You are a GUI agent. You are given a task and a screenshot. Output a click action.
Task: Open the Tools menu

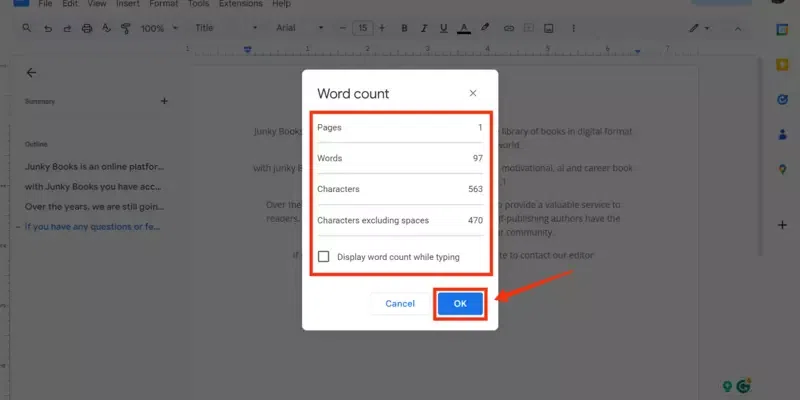pyautogui.click(x=198, y=4)
